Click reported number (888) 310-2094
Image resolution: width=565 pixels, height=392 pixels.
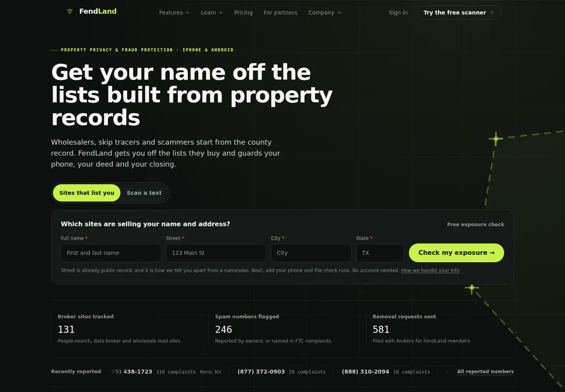[365, 372]
